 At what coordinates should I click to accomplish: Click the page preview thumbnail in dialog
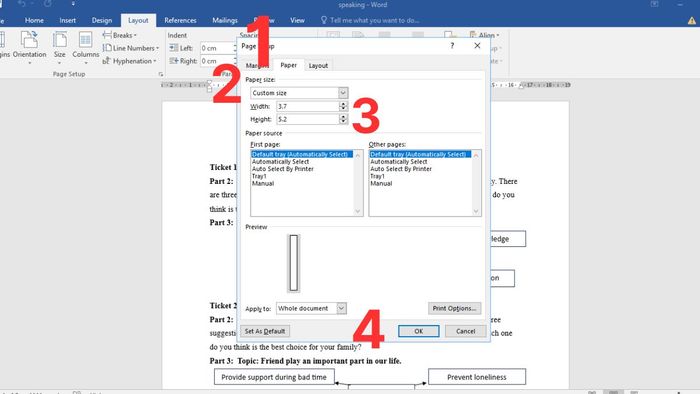pos(293,263)
